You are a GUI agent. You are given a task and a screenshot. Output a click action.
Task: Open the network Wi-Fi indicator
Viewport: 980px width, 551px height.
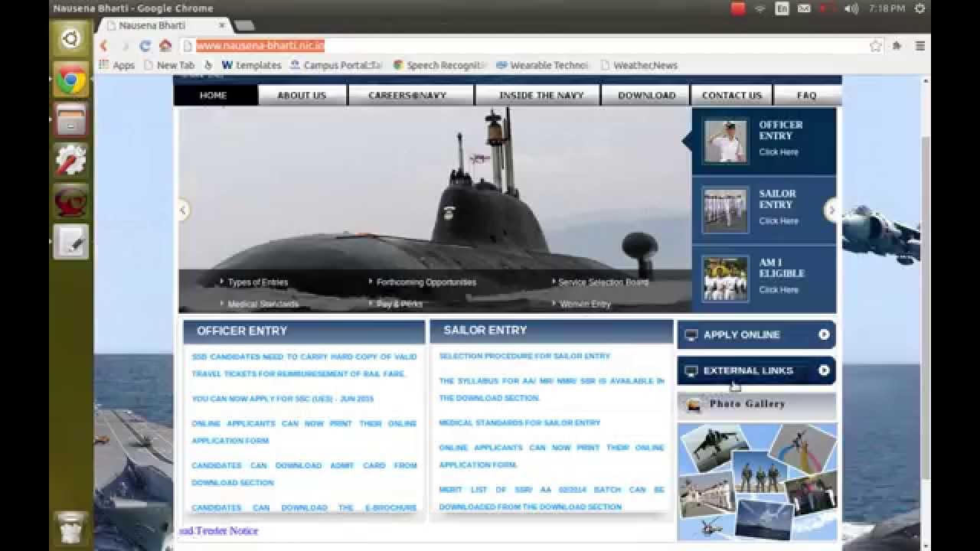click(x=760, y=8)
